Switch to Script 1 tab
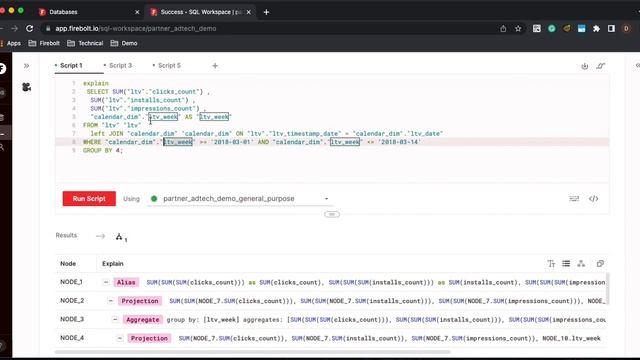Screen dimensions: 640x360 point(71,65)
